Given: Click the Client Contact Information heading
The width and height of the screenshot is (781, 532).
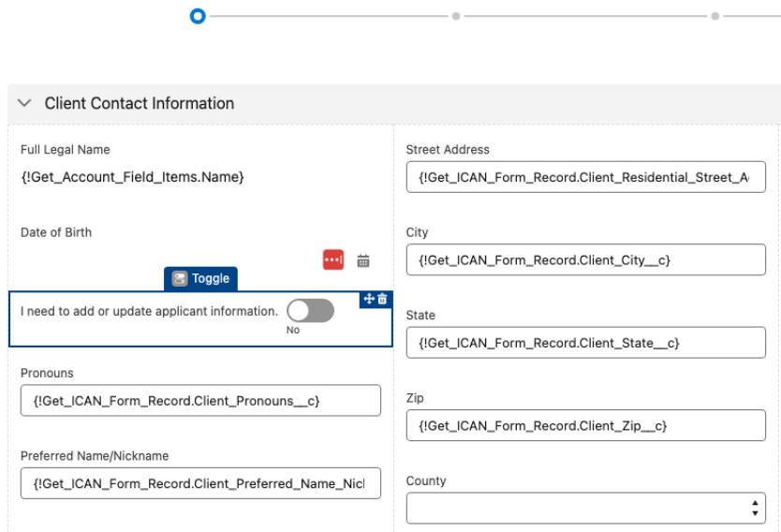Looking at the screenshot, I should click(140, 103).
